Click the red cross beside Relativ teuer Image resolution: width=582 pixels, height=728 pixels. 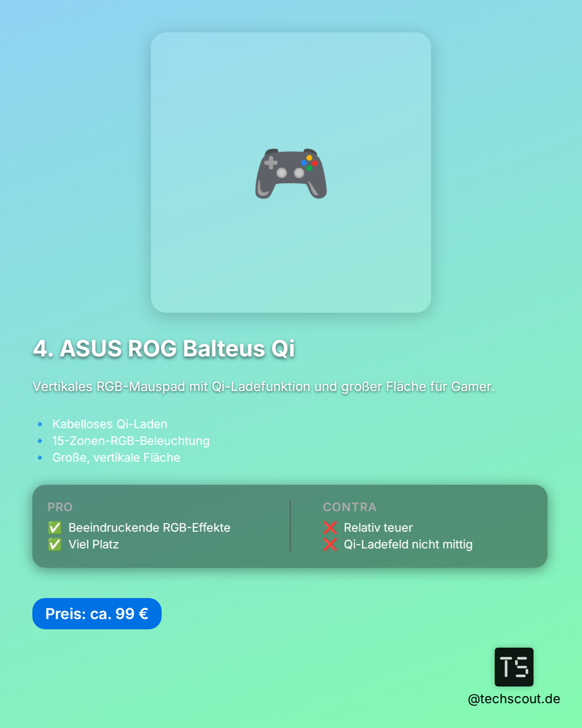[330, 527]
